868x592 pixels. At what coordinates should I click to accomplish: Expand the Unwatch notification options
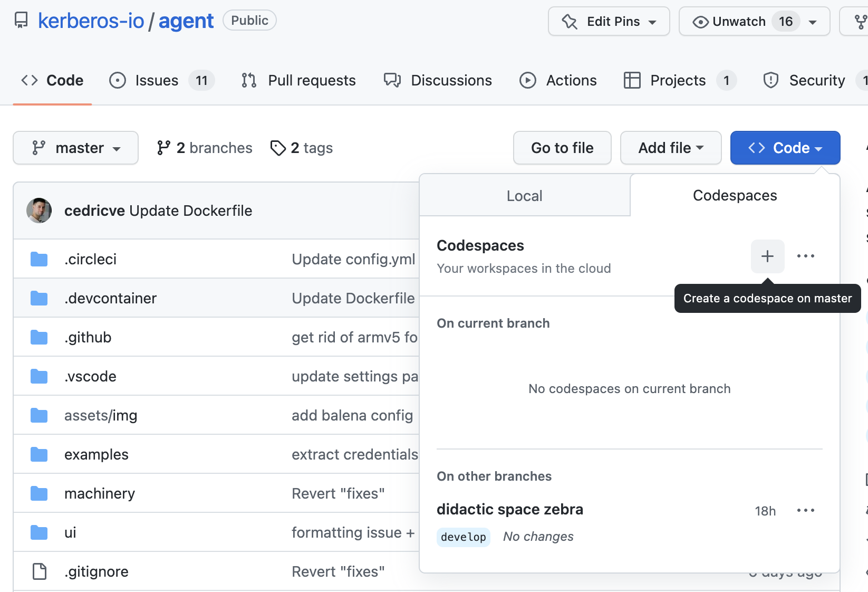pyautogui.click(x=813, y=21)
